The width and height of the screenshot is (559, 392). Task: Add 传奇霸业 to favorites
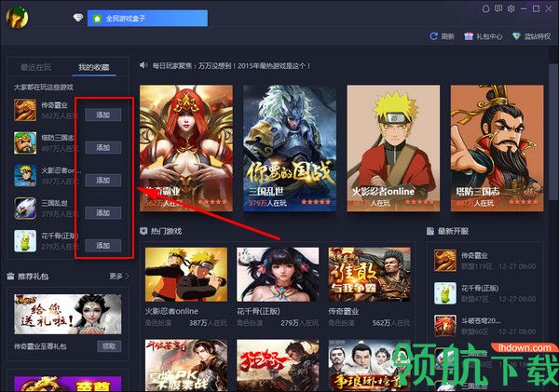(x=103, y=115)
